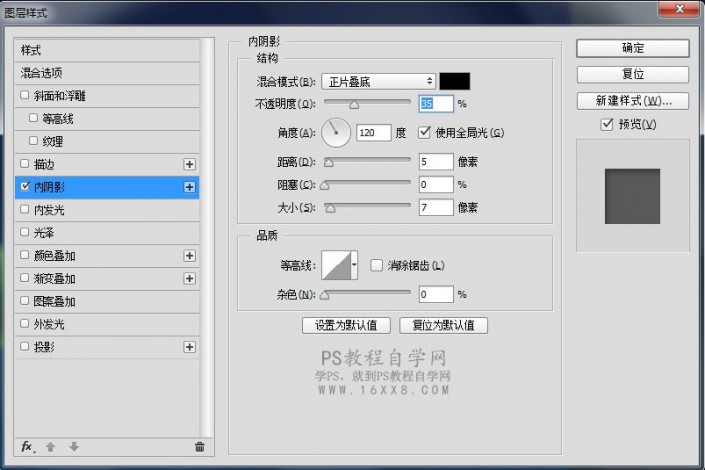Viewport: 705px width, 470px height.
Task: Click the angle dial control
Action: click(x=336, y=133)
